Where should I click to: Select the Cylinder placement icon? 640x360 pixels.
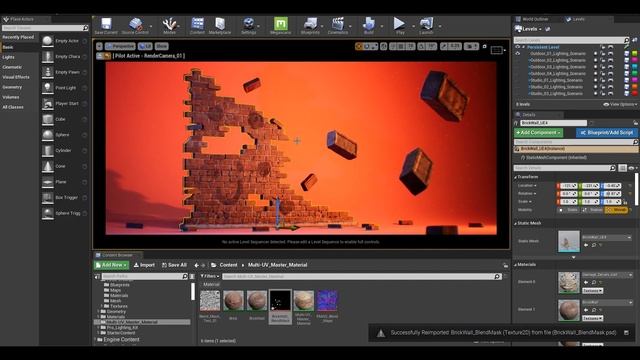click(48, 150)
